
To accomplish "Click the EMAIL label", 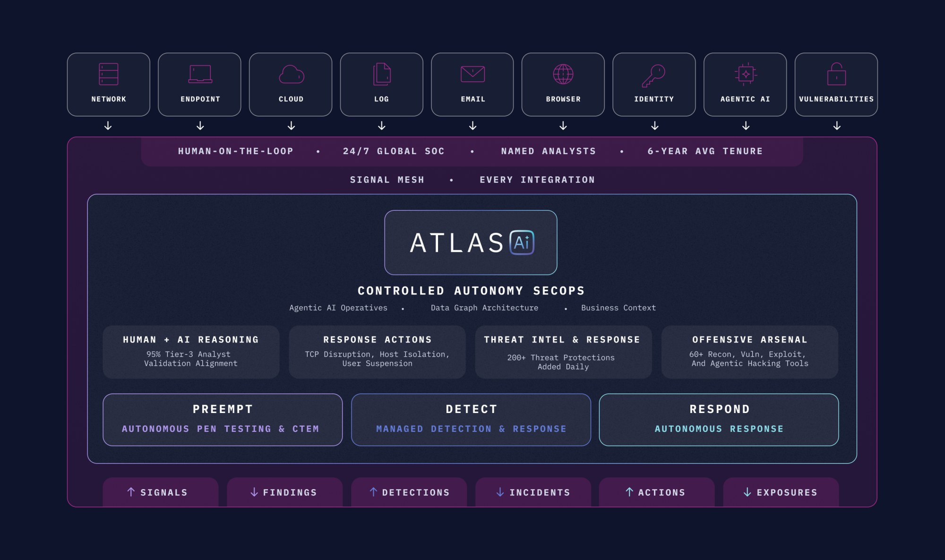I will tap(473, 99).
